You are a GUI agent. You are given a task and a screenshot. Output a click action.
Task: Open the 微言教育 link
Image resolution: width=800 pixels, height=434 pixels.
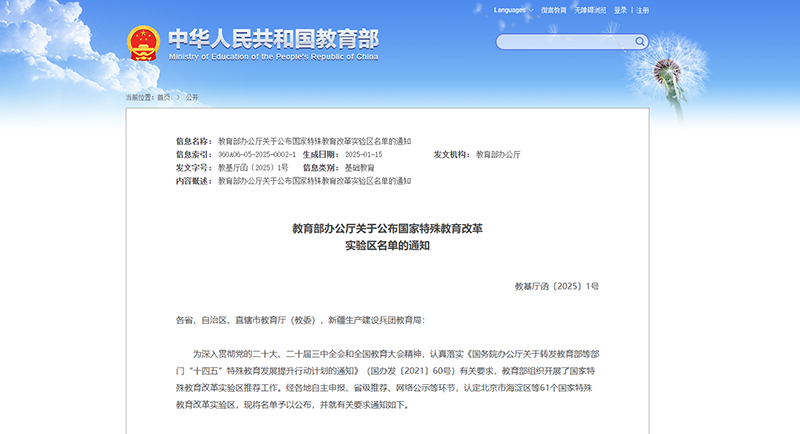[554, 10]
